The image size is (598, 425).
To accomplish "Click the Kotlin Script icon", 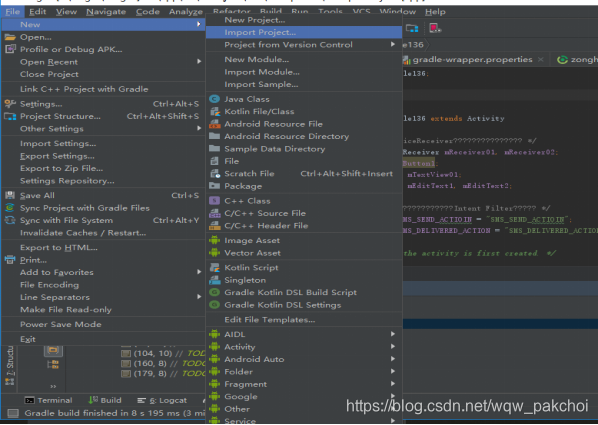I will (x=215, y=268).
